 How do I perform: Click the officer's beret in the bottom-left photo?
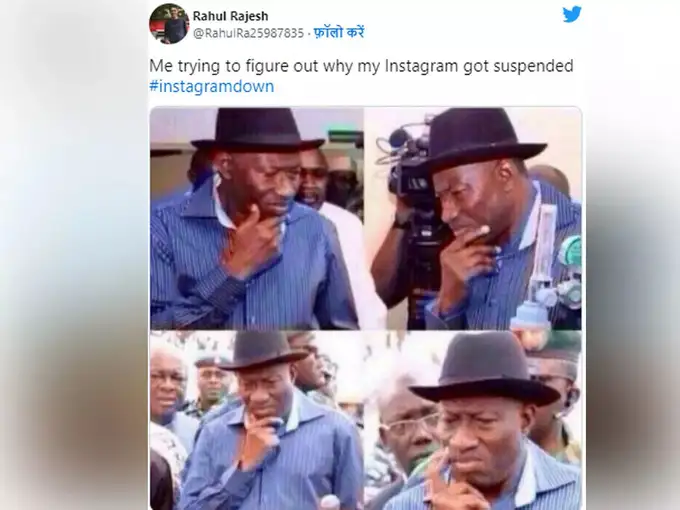212,361
